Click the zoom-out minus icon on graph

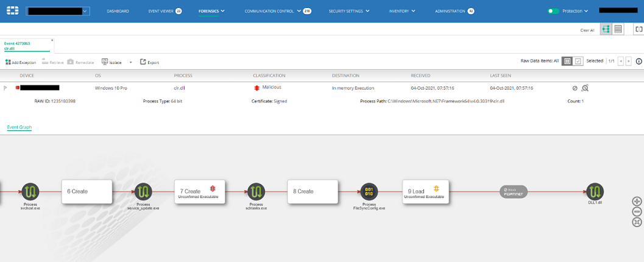637,211
